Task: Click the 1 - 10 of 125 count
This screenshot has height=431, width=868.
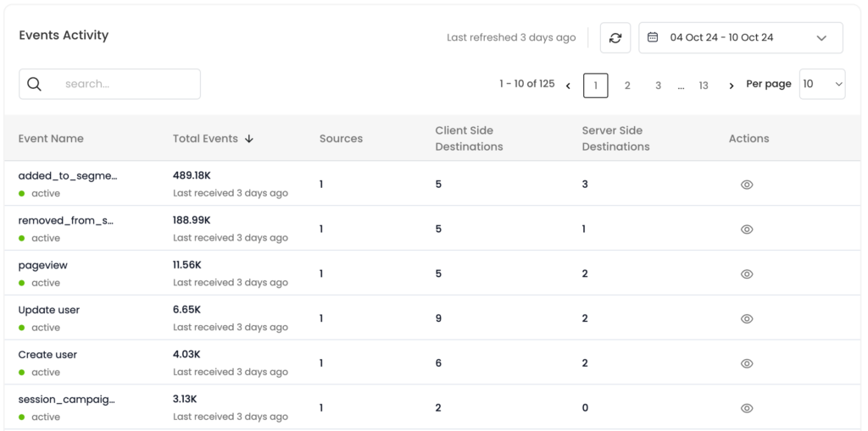Action: 527,84
